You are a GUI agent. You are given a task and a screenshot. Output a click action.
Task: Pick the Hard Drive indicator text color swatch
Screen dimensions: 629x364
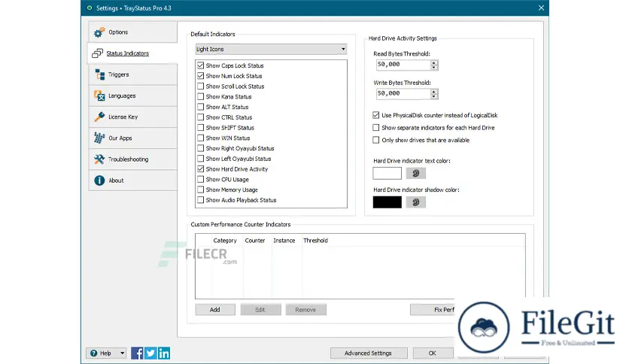387,173
